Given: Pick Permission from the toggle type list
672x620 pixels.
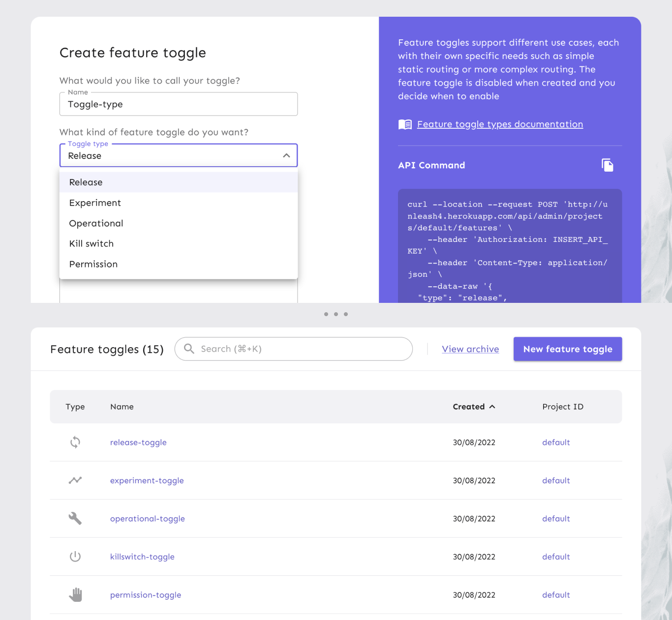Looking at the screenshot, I should pos(179,265).
